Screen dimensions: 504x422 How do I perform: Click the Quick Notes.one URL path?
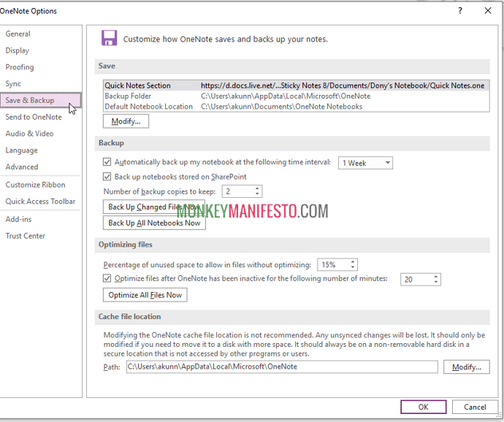tap(343, 85)
